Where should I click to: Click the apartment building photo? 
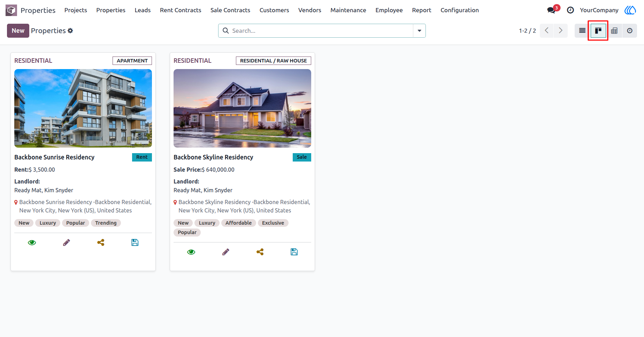[x=83, y=108]
